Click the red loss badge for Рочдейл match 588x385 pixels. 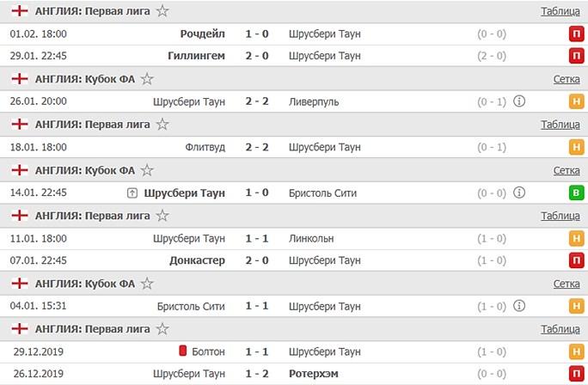(575, 34)
